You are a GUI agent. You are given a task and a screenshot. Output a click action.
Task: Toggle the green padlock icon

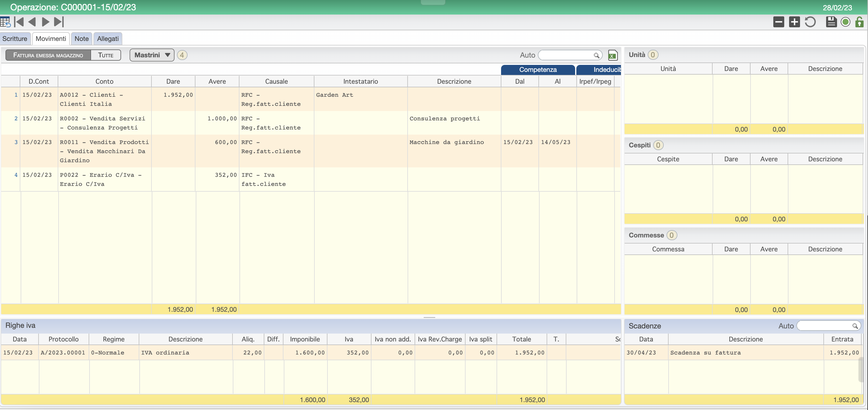[859, 22]
